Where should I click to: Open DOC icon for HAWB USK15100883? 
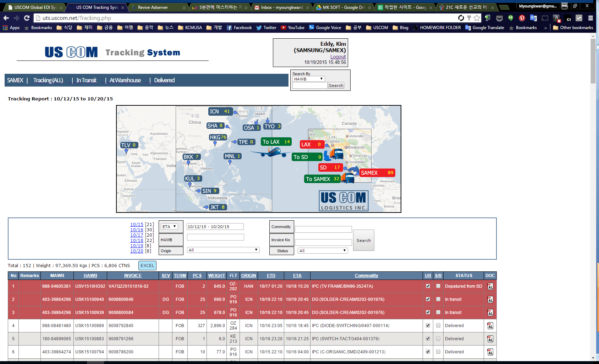point(490,339)
